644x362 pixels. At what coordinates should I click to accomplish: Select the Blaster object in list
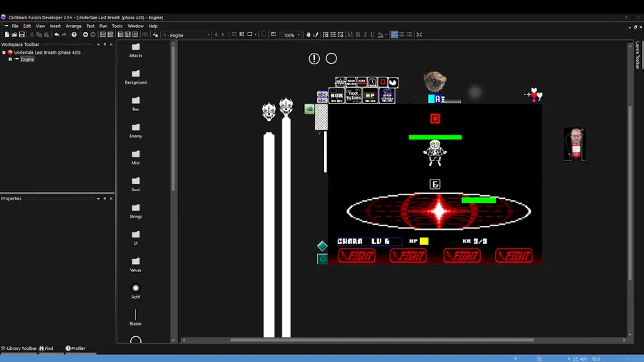click(x=135, y=318)
